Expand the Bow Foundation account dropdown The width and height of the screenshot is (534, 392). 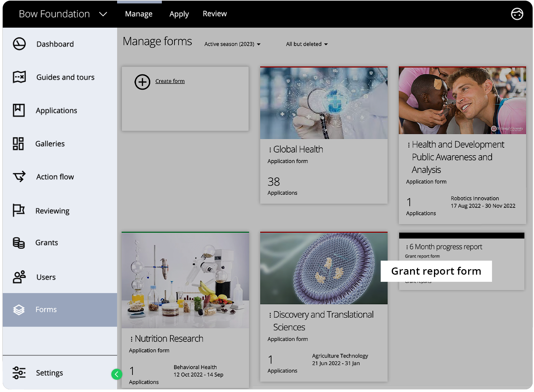tap(103, 14)
